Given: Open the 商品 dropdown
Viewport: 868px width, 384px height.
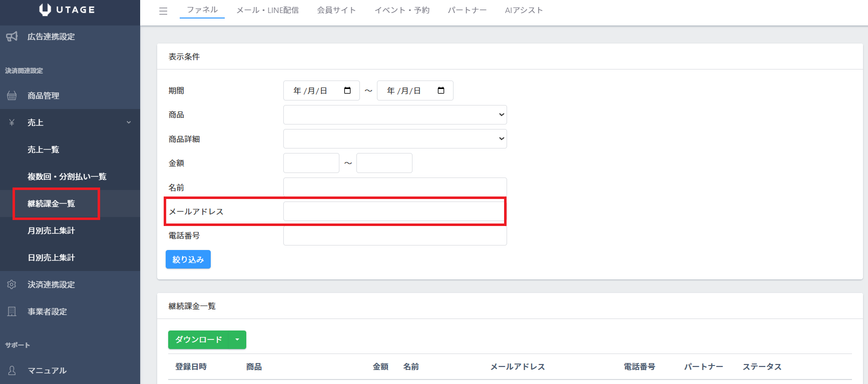Looking at the screenshot, I should point(395,115).
